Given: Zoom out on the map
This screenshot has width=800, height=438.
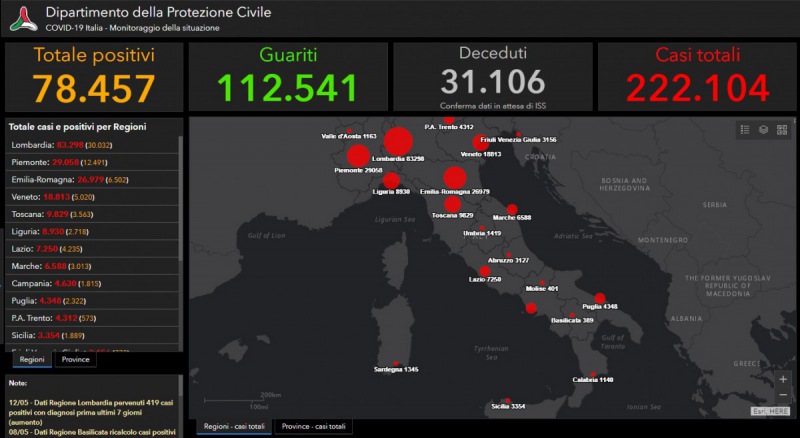Looking at the screenshot, I should [x=783, y=396].
